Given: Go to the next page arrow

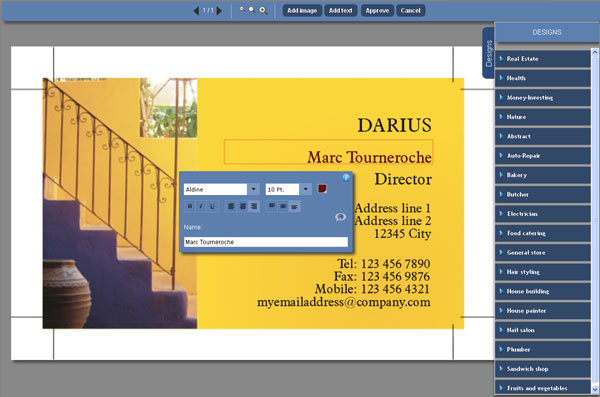Looking at the screenshot, I should tap(219, 11).
